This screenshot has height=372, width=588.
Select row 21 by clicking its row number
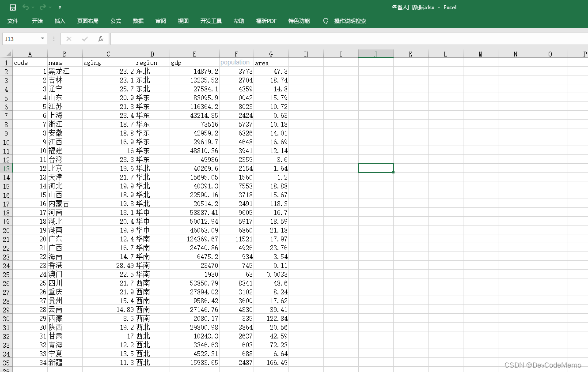(7, 239)
